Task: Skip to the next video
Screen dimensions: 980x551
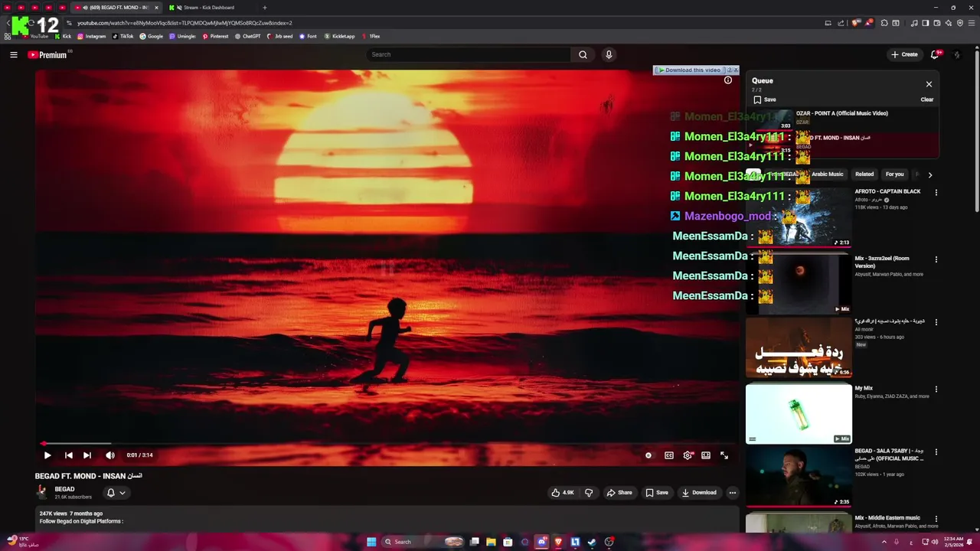Action: [x=87, y=455]
